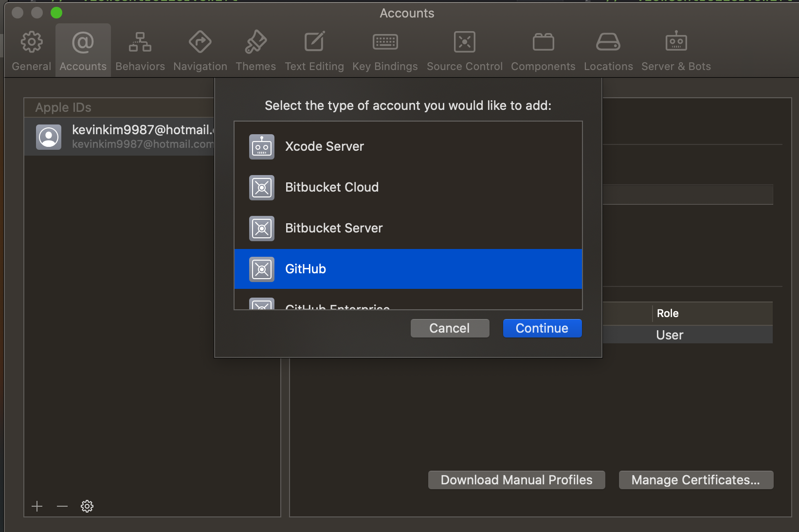Open Server & Bots preferences

pos(676,51)
